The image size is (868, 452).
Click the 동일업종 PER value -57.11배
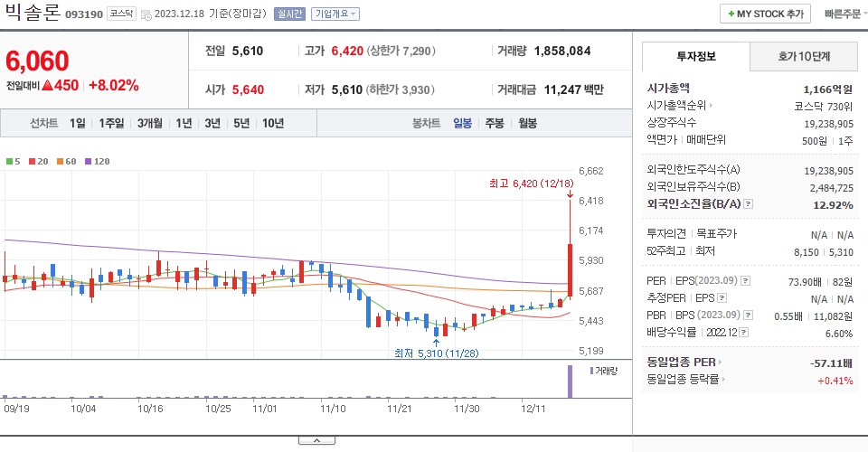tap(832, 363)
